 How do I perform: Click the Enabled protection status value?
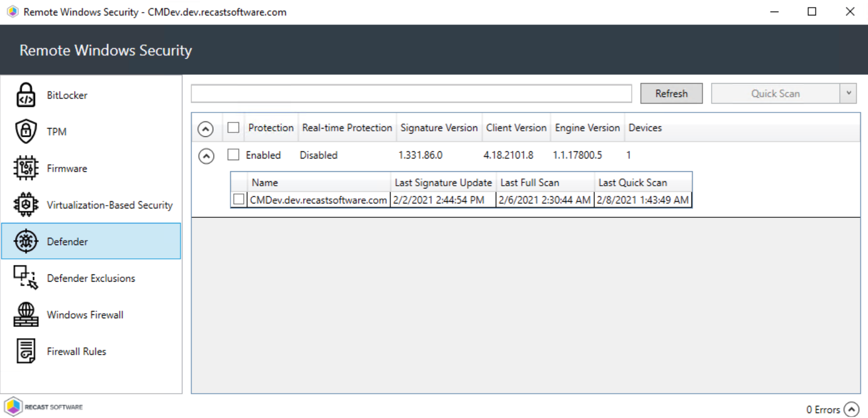[264, 156]
